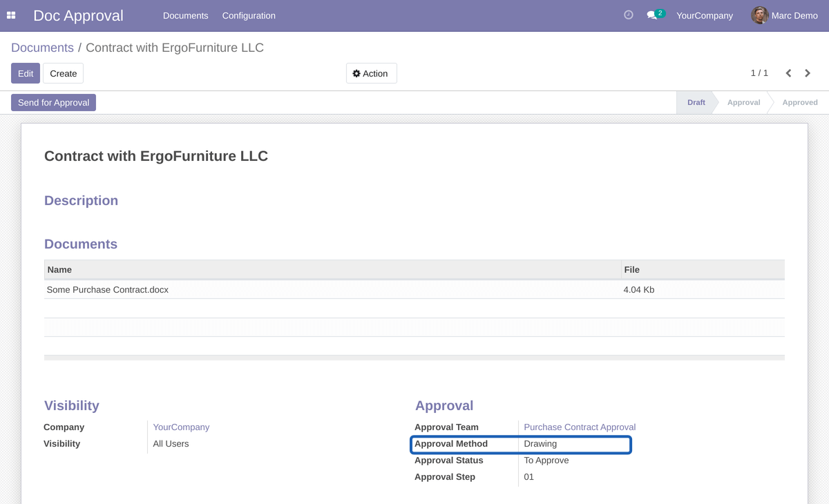Open the Action gear dropdown
The image size is (829, 504).
pos(371,73)
